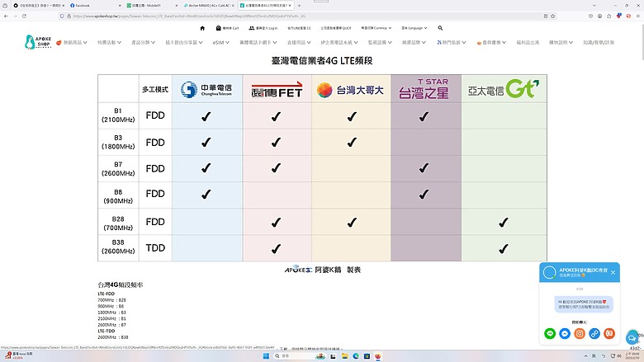Click the 台灣之星 T STAR logo
644x362 pixels.
424,89
